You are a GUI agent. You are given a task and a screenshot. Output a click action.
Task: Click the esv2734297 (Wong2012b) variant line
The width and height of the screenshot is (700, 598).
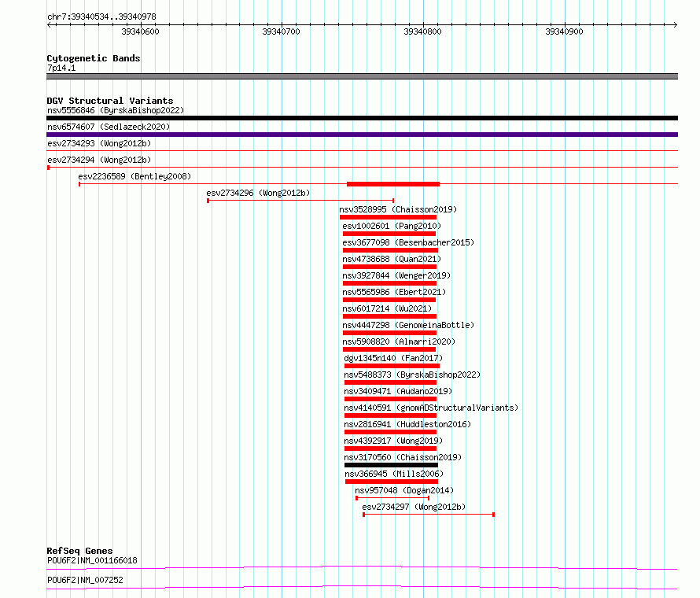click(429, 515)
